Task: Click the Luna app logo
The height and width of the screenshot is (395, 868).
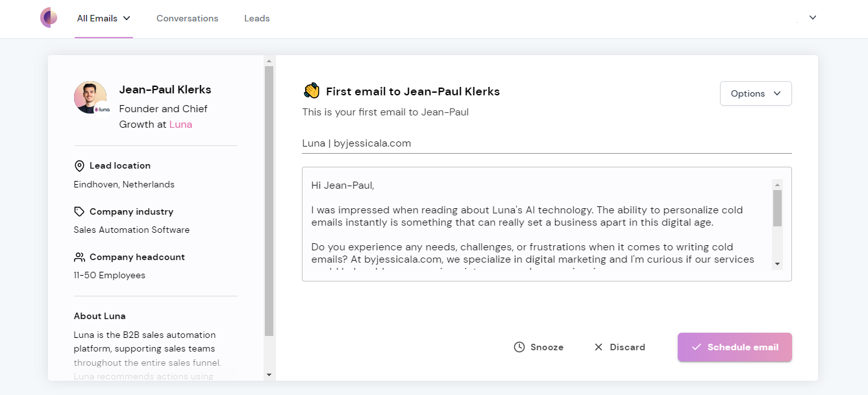Action: click(x=49, y=18)
